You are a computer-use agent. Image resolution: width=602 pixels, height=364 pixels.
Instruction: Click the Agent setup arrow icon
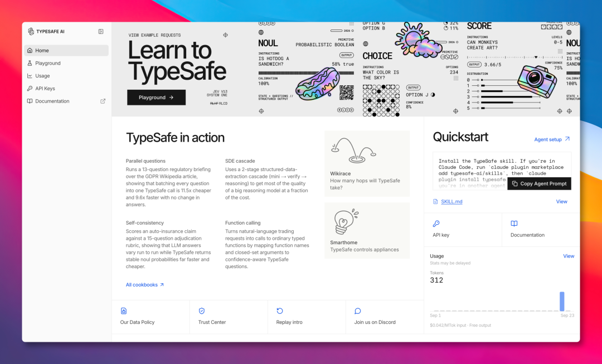567,139
